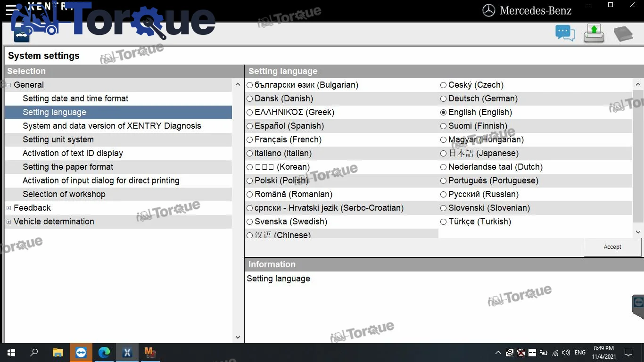The image size is (644, 362).
Task: Choose Serbo-Croatian language option
Action: coord(250,208)
